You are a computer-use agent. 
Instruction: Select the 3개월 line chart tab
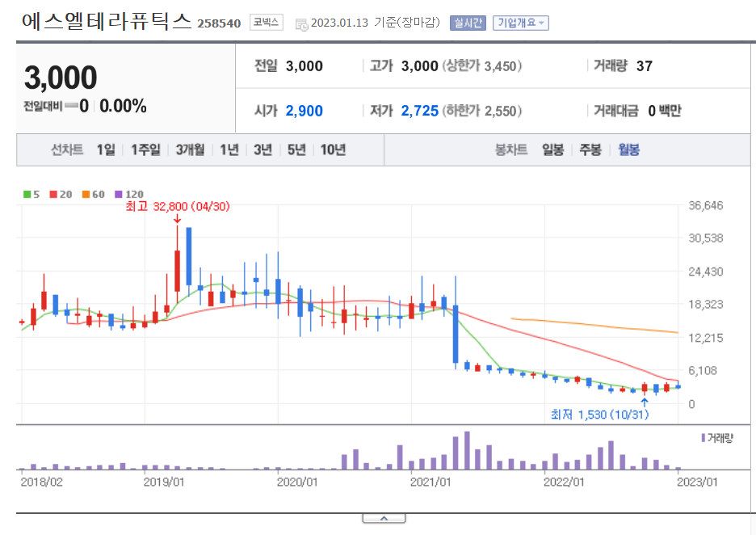190,150
